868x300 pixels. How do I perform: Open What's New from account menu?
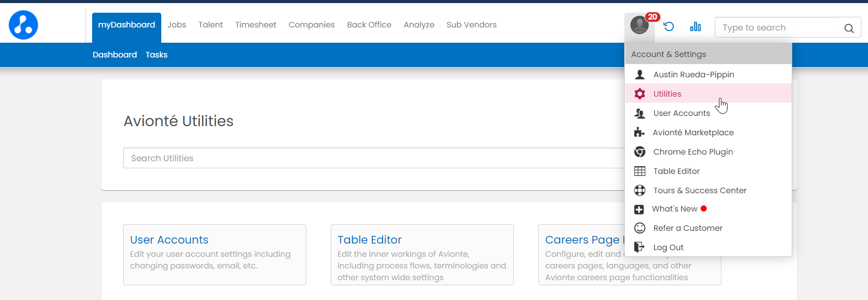(x=674, y=209)
